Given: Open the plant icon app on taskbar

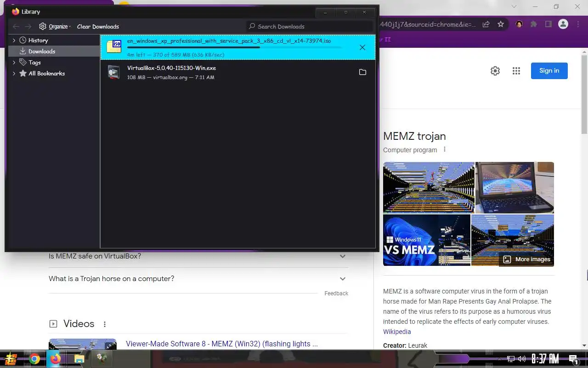Looking at the screenshot, I should point(102,359).
